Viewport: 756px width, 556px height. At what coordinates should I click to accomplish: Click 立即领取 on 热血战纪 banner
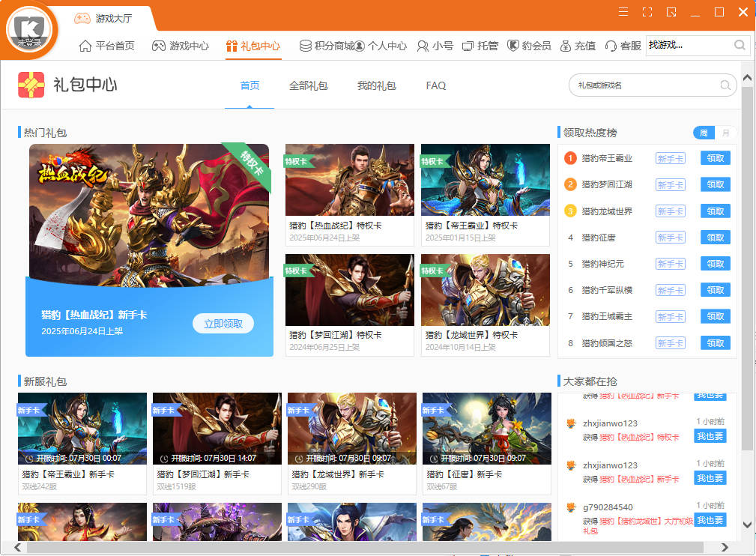(x=223, y=324)
